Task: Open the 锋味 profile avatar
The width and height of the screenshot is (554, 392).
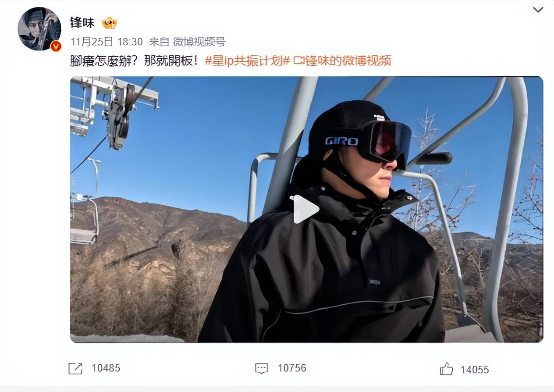Action: tap(39, 29)
